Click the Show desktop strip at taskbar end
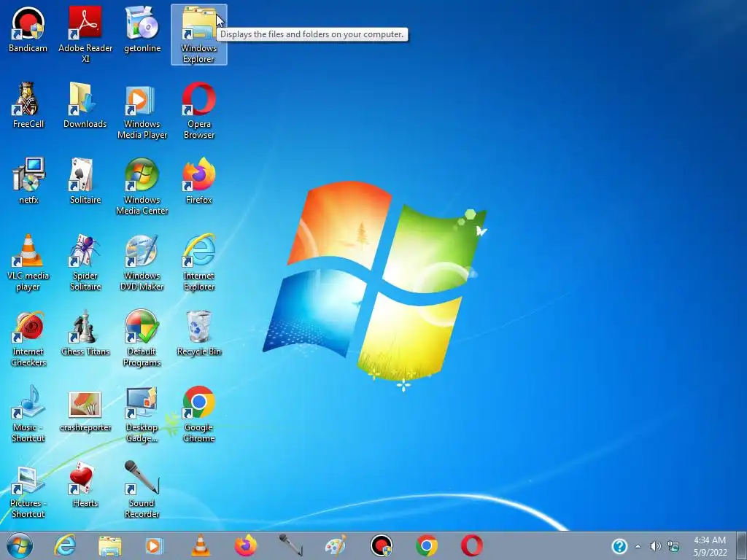747x560 pixels. pos(741,545)
